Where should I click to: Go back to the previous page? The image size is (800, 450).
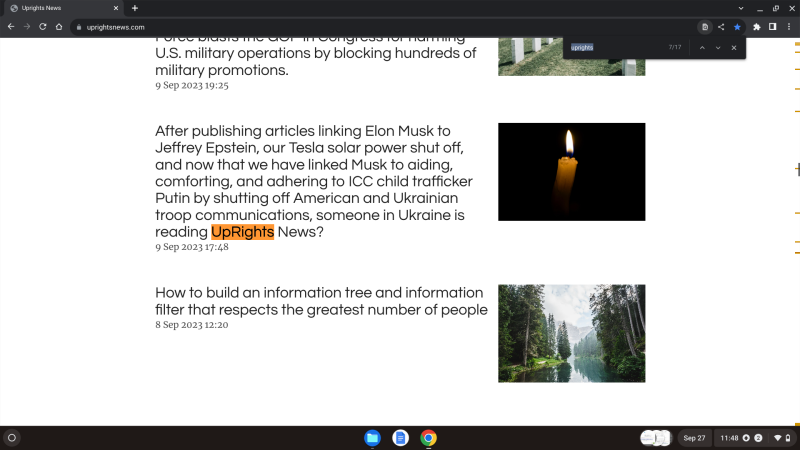tap(11, 27)
